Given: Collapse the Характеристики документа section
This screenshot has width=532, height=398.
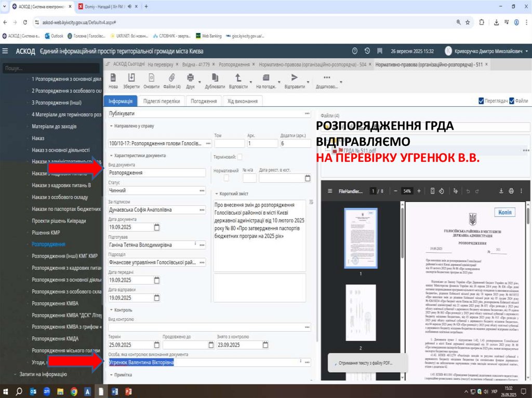Looking at the screenshot, I should click(x=111, y=155).
